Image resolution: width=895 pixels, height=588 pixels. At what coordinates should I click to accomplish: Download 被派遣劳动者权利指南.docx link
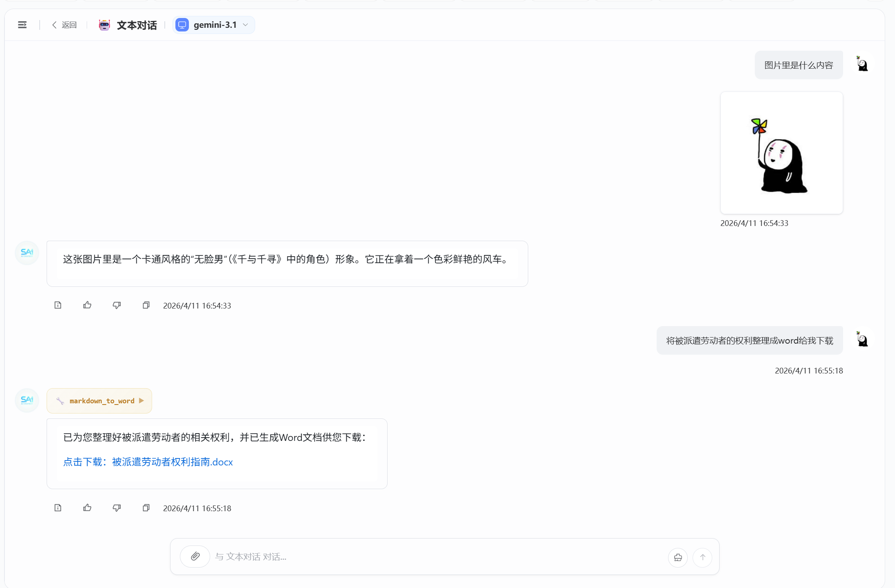[148, 462]
